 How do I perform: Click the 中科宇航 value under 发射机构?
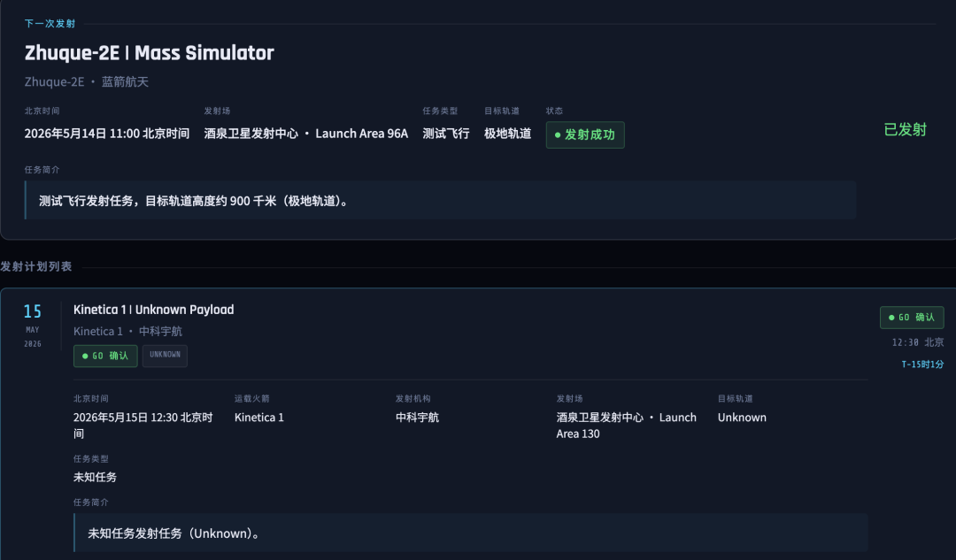coord(417,418)
